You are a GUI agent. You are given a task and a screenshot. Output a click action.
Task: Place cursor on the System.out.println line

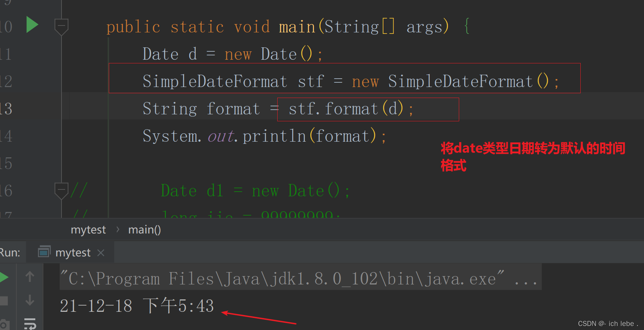264,135
